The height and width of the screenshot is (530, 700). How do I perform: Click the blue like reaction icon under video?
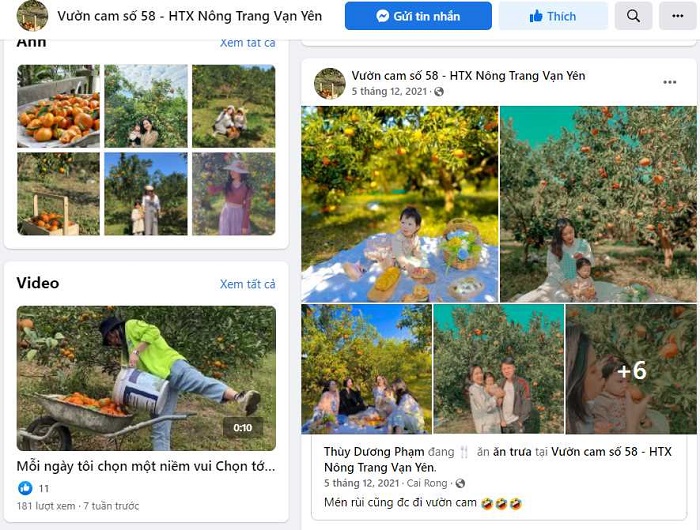[x=25, y=488]
